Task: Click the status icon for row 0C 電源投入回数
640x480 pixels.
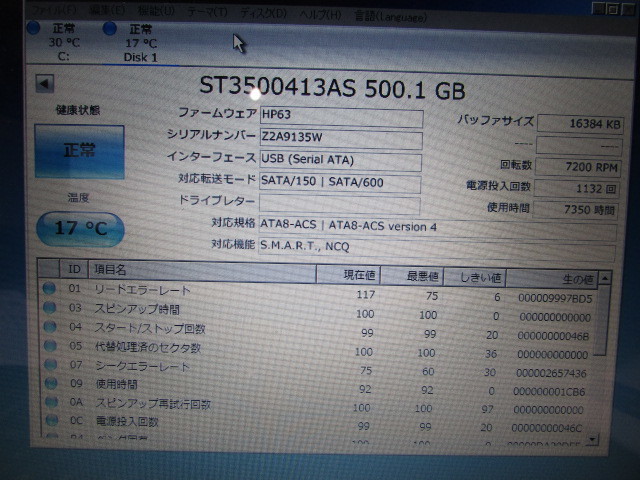Action: (x=52, y=420)
